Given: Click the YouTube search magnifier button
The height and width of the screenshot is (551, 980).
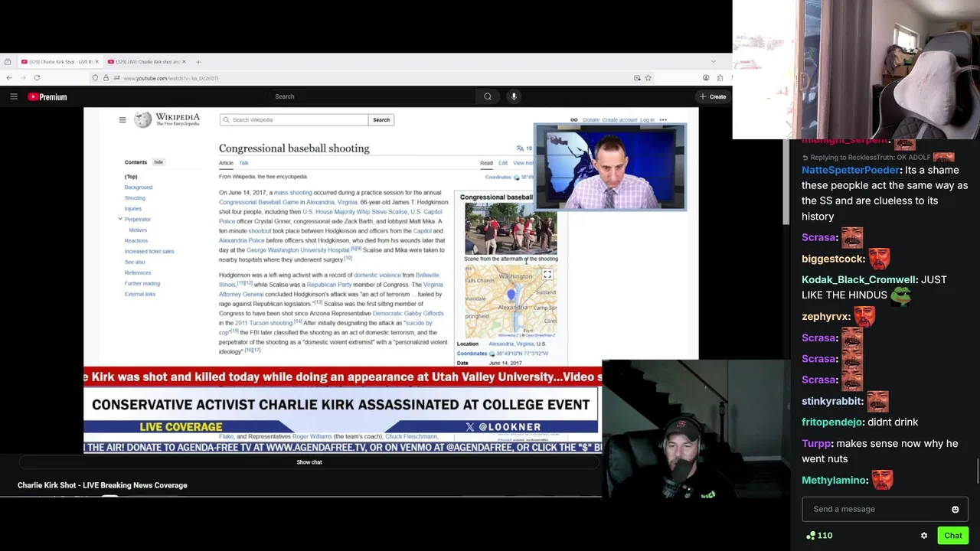Looking at the screenshot, I should pyautogui.click(x=488, y=96).
